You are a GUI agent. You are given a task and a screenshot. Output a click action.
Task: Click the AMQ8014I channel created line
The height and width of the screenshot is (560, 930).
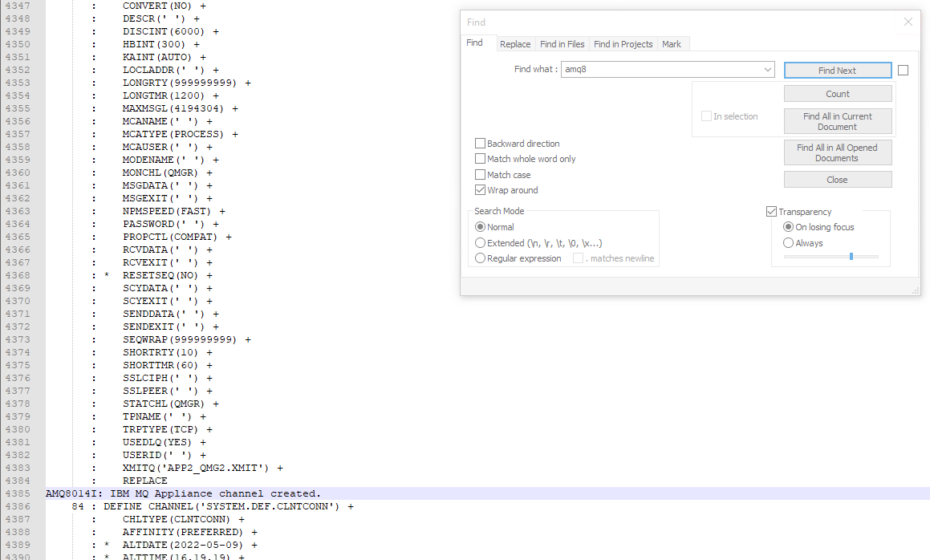pos(183,493)
